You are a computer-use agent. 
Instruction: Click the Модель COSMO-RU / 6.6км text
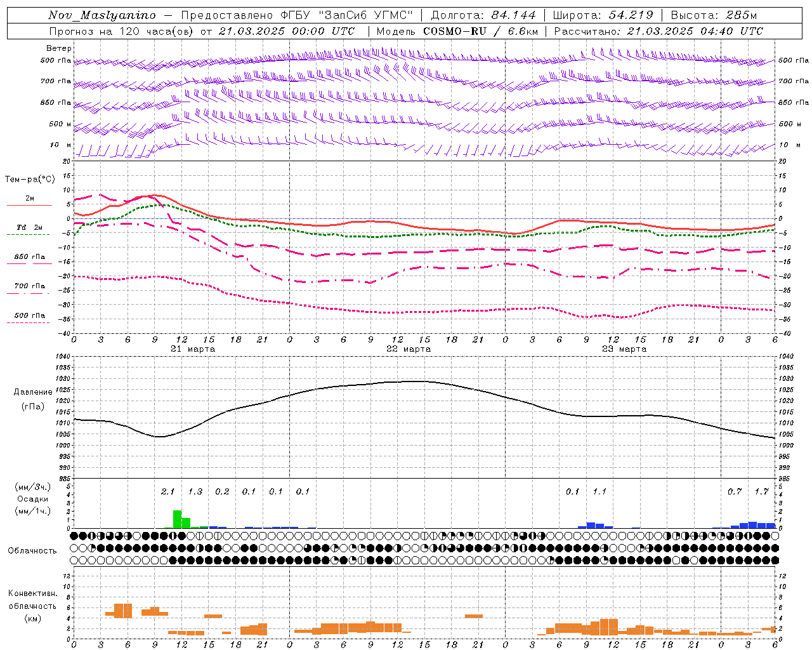pyautogui.click(x=457, y=31)
